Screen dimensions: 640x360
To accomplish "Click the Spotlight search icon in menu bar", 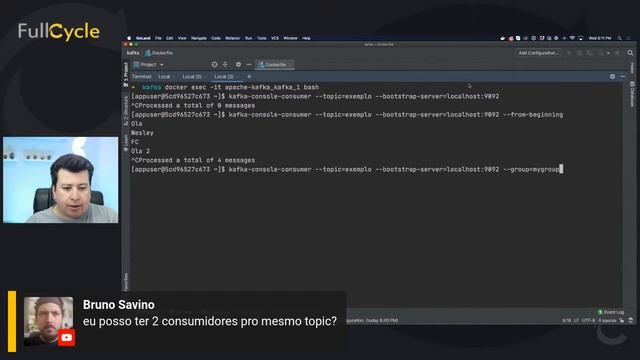I will [x=620, y=38].
